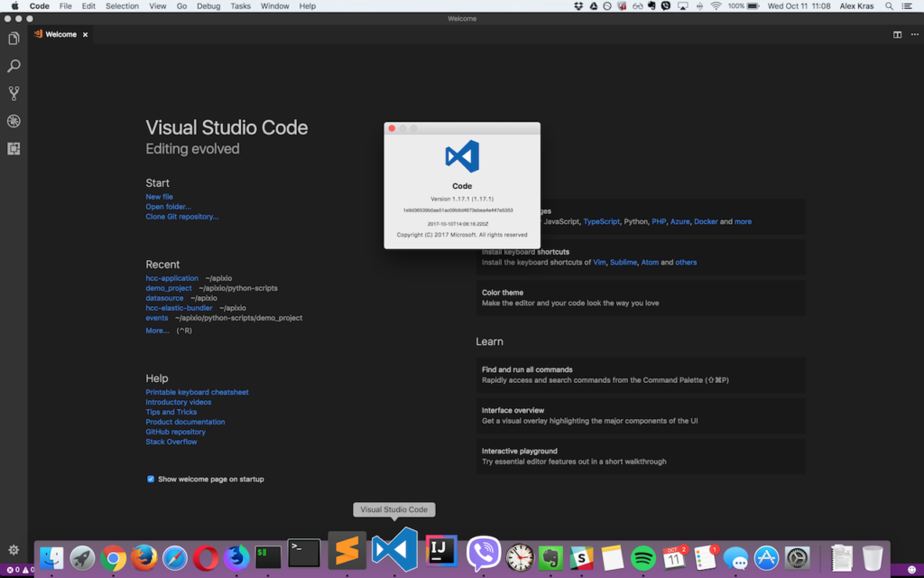Uncheck Show welcome page on startup
The image size is (924, 578).
151,479
